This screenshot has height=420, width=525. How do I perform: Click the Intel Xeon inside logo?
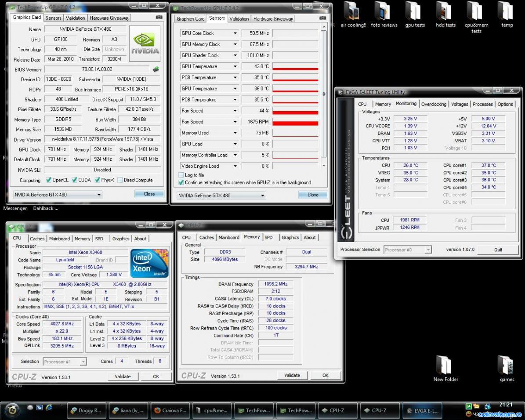click(149, 263)
